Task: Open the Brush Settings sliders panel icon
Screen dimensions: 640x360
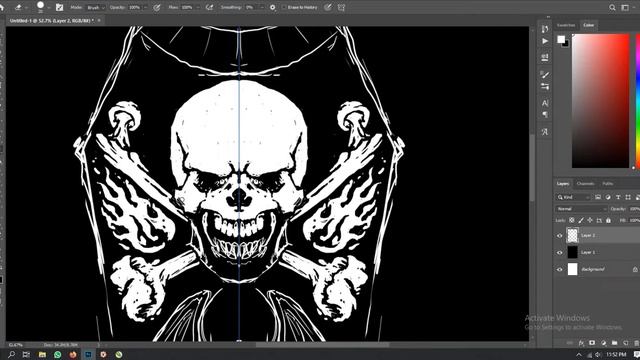Action: tap(545, 87)
